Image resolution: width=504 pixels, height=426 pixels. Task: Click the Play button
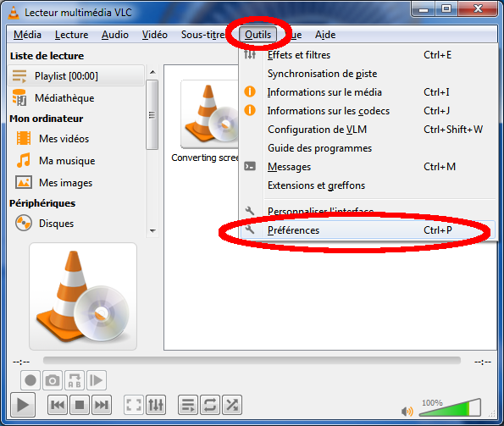coord(23,405)
